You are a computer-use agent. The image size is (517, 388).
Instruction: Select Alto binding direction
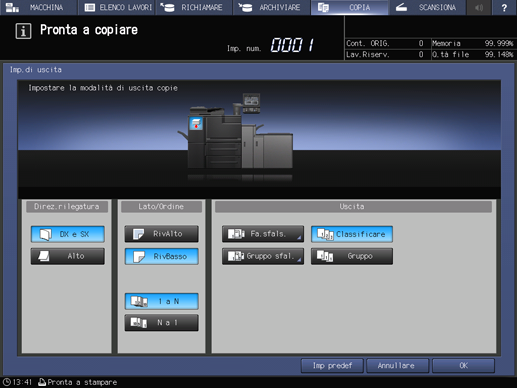pos(68,256)
